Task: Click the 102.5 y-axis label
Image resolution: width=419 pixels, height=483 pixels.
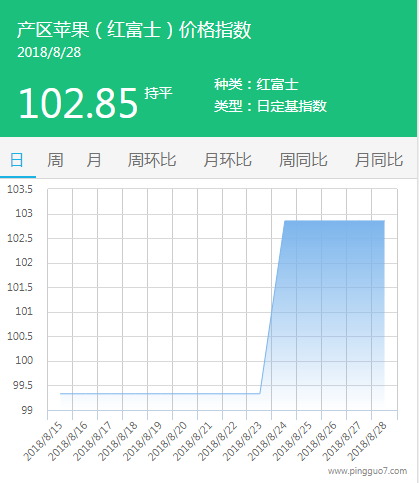Action: coord(20,238)
